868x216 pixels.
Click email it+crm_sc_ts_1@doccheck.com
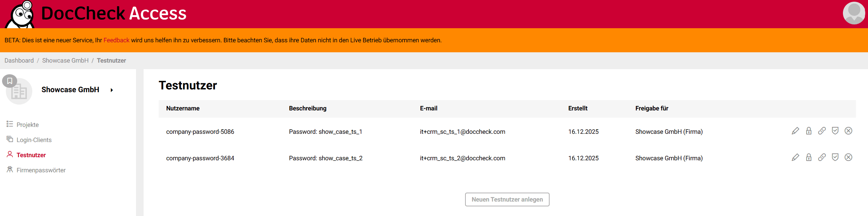click(462, 132)
